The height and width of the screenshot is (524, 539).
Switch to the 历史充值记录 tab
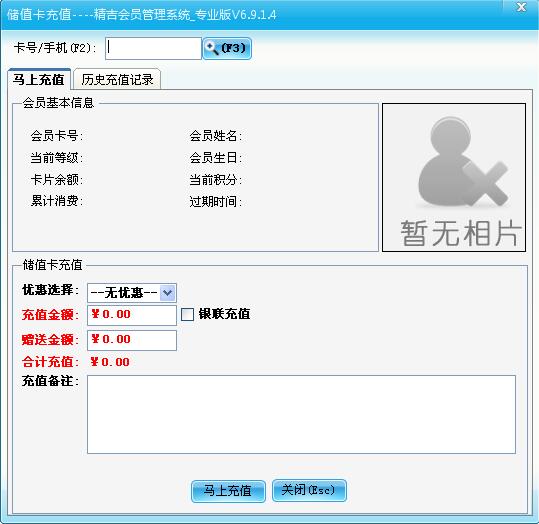click(117, 79)
